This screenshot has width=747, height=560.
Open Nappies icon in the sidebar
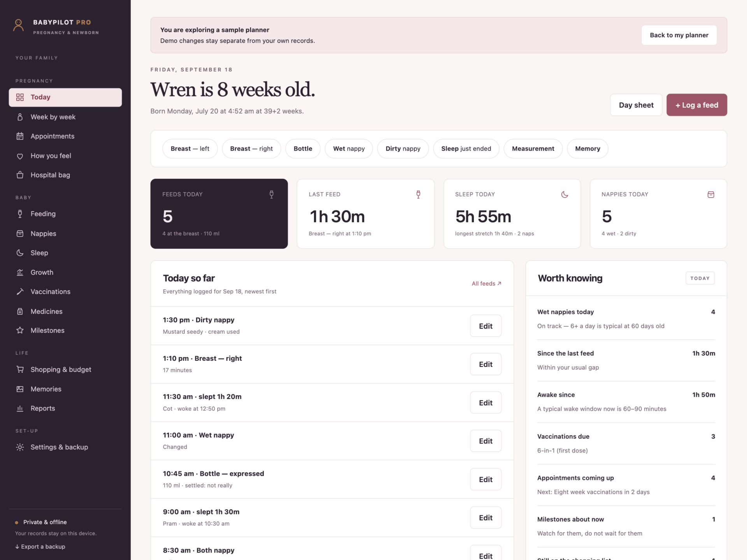coord(20,233)
